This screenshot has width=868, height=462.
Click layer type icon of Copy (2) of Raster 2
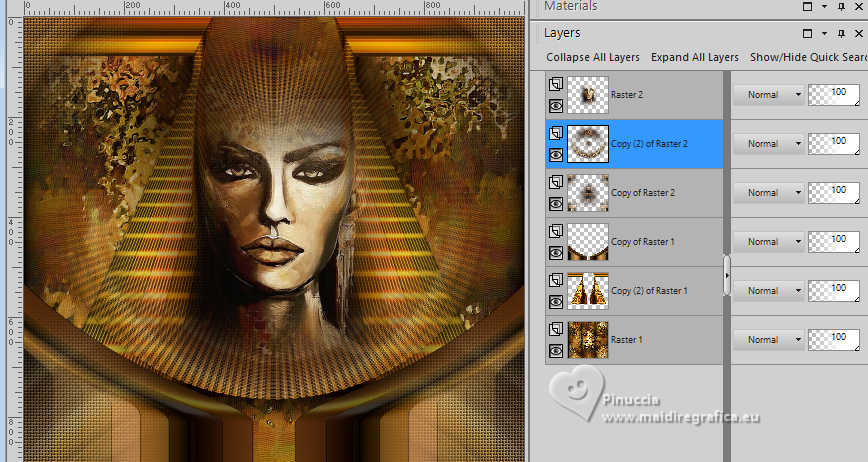[x=556, y=133]
